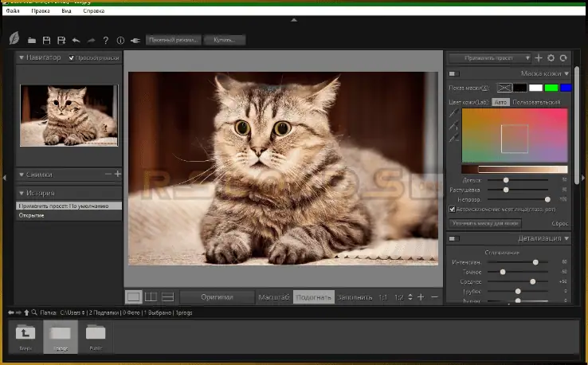Select Подогнать zoom option
The height and width of the screenshot is (365, 588).
point(313,297)
